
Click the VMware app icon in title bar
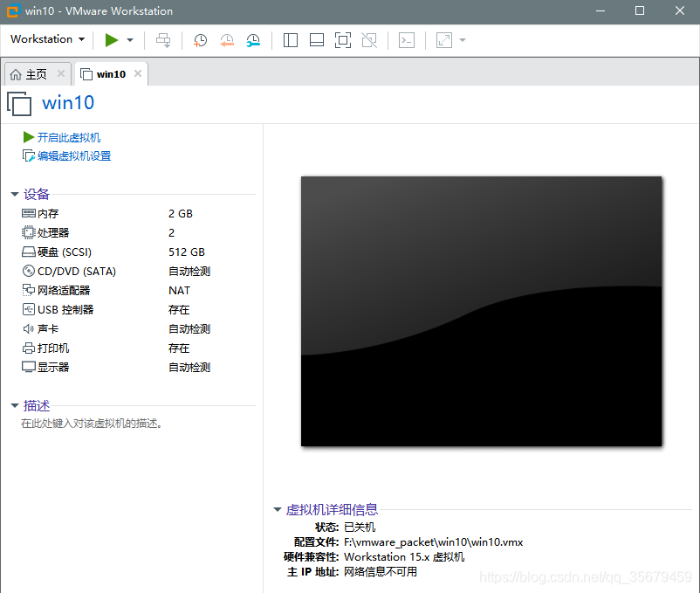[x=13, y=10]
